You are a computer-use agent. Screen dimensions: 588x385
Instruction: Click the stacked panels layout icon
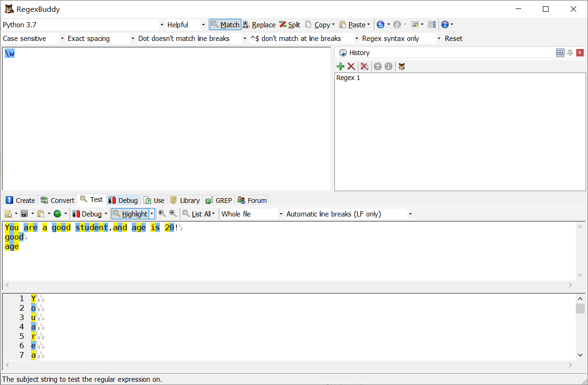pyautogui.click(x=432, y=24)
